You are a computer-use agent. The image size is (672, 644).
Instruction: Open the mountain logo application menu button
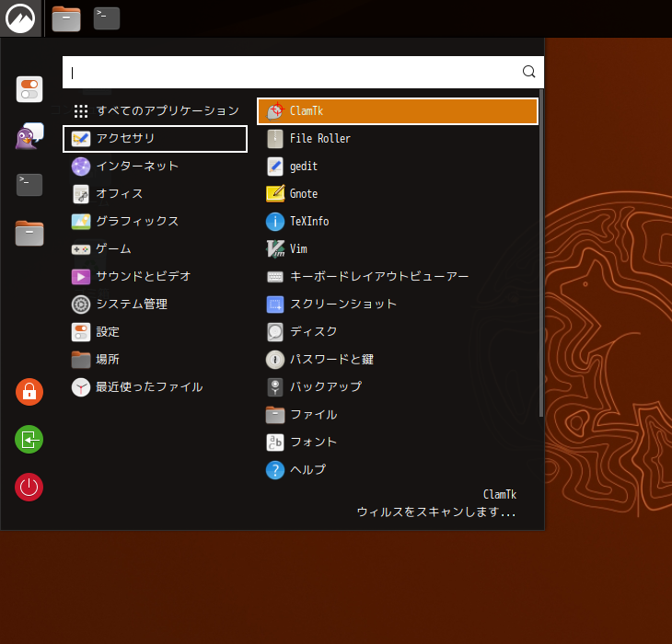click(20, 18)
